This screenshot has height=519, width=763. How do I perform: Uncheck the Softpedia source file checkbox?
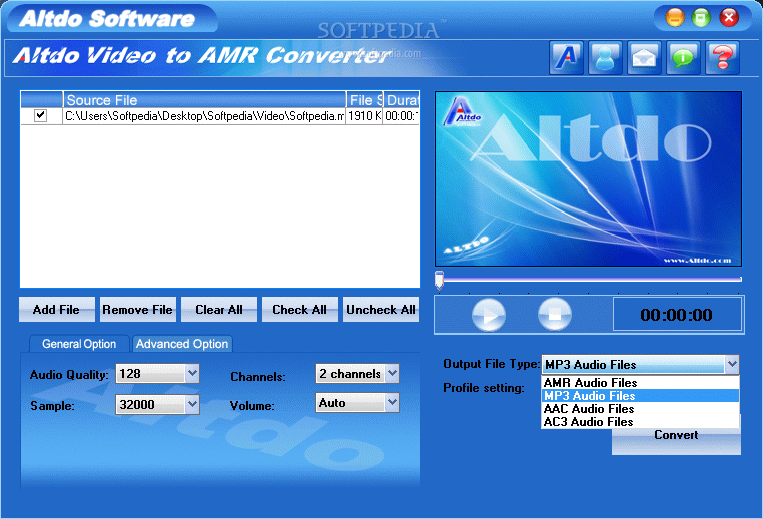pyautogui.click(x=40, y=116)
